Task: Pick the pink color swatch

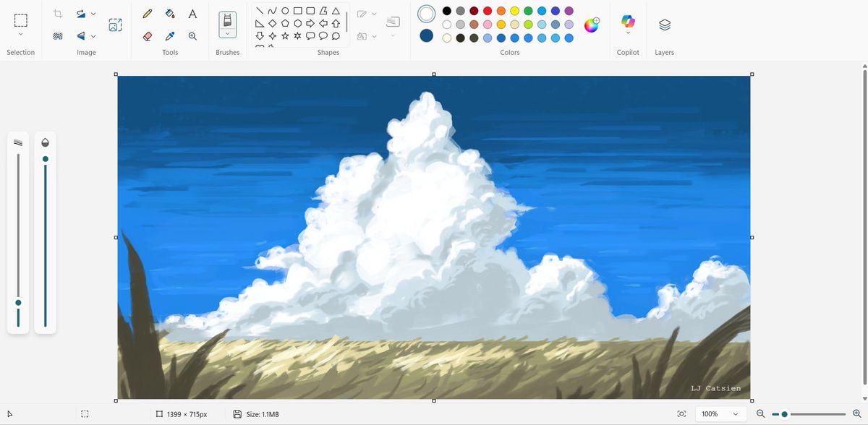Action: pyautogui.click(x=488, y=24)
